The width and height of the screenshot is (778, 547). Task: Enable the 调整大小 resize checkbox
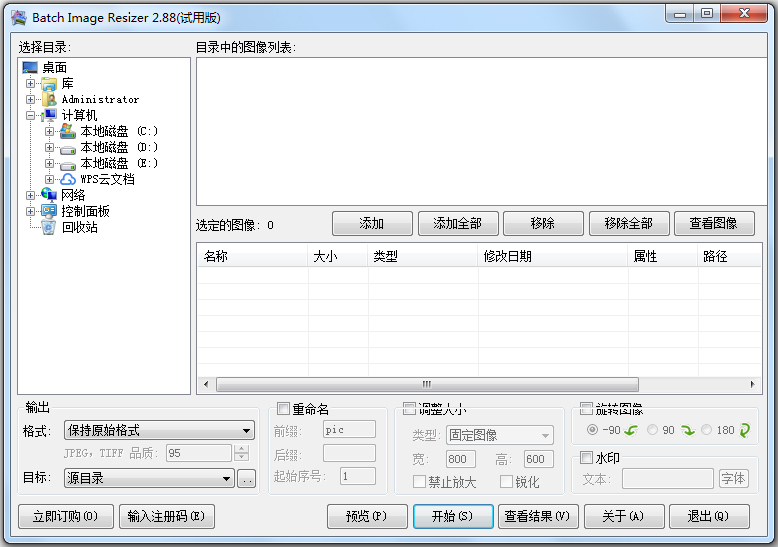point(409,409)
